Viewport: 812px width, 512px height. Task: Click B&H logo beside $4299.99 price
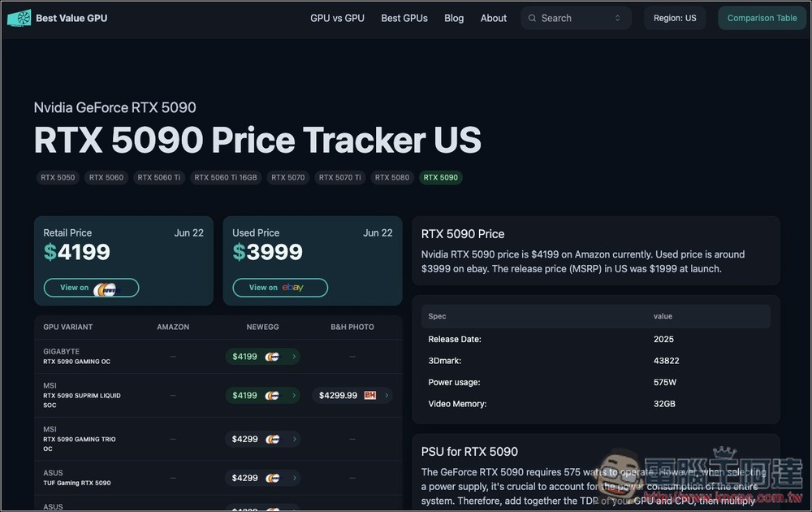(369, 396)
